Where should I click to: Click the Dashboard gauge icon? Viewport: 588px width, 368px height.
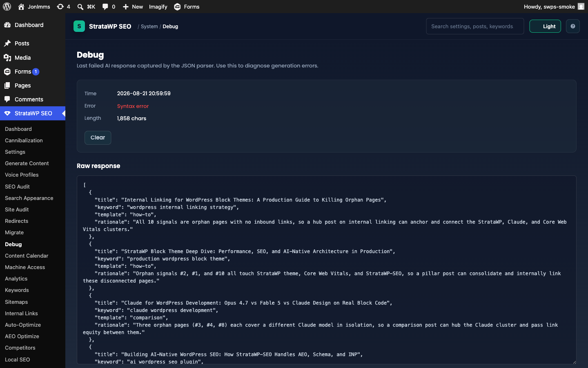[7, 25]
